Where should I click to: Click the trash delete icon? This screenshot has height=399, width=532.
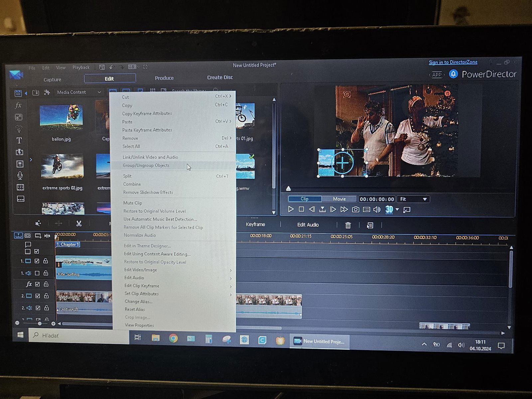[x=348, y=225]
